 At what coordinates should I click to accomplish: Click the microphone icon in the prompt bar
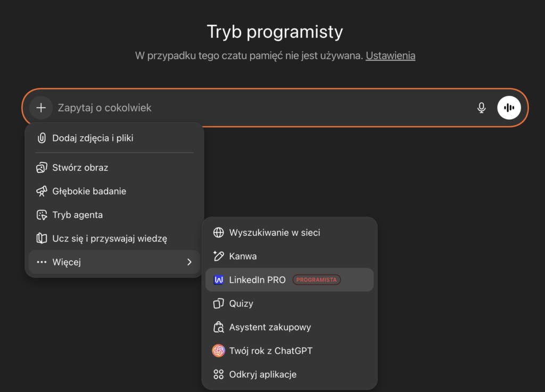(481, 107)
